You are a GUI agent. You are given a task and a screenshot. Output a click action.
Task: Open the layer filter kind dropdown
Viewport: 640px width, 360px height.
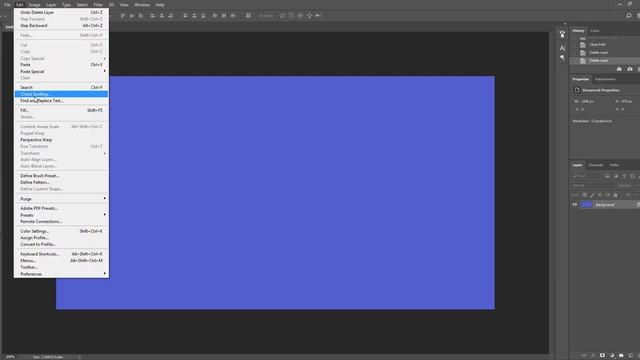(x=587, y=176)
